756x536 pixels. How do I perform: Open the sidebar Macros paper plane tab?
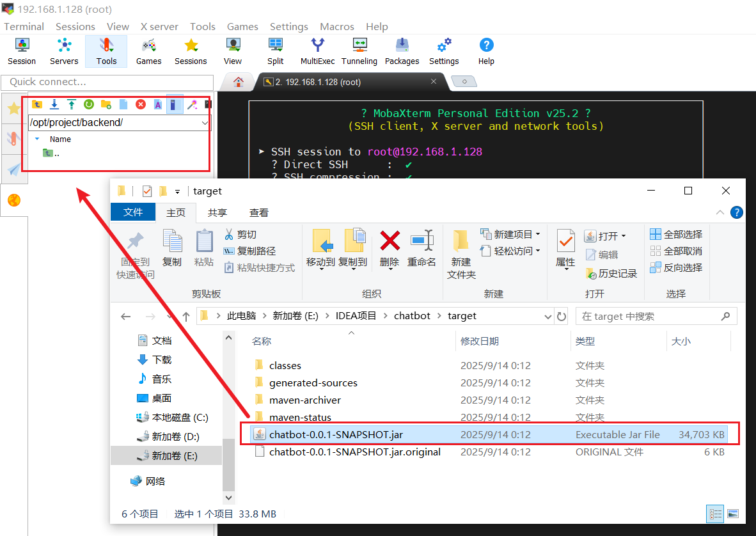pos(14,169)
